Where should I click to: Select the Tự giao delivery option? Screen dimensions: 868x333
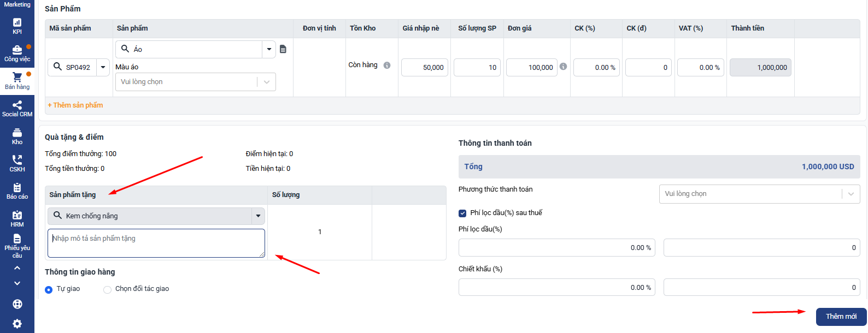click(49, 289)
